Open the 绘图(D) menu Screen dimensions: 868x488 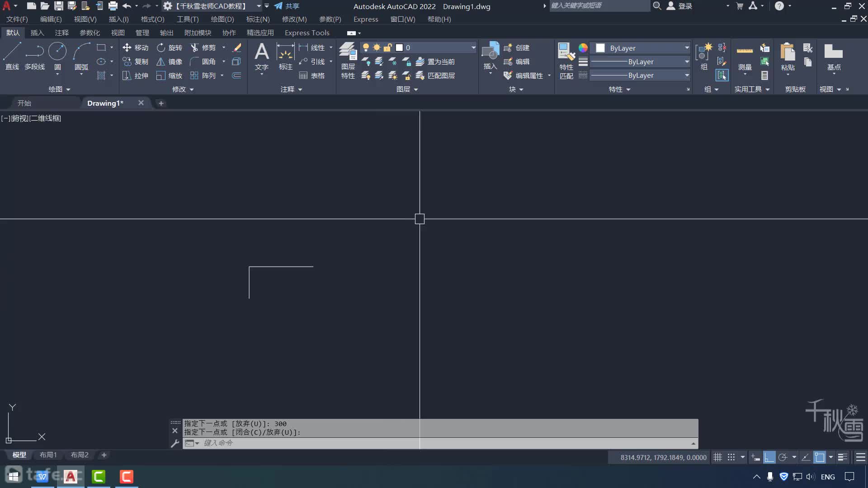click(222, 19)
